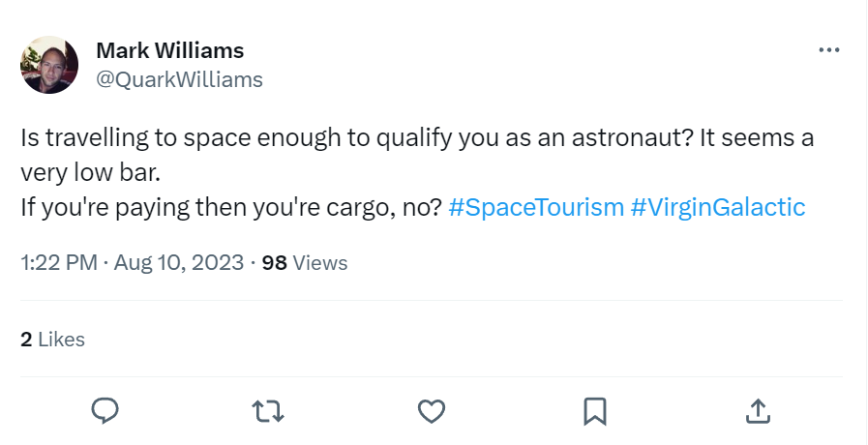This screenshot has width=868, height=445.
Task: Bookmark this tweet by Mark Williams
Action: click(x=595, y=412)
